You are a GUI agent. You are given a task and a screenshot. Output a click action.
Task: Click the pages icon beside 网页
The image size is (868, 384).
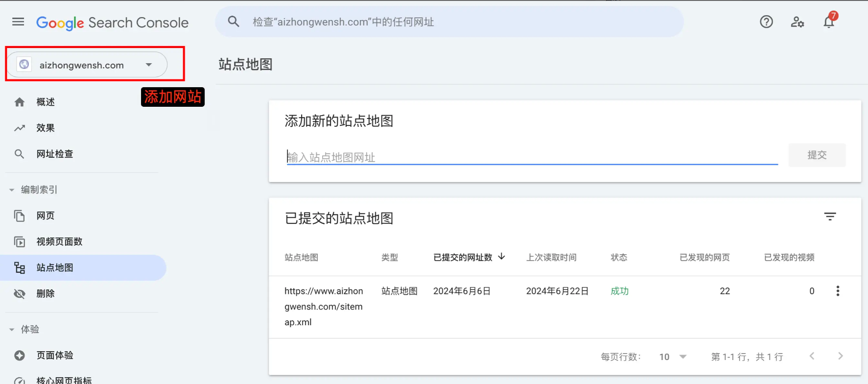coord(20,216)
